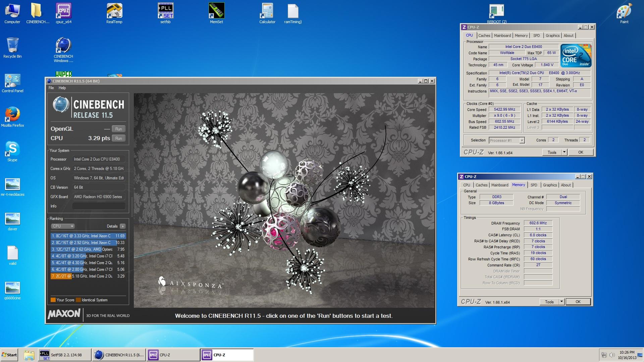
Task: Launch RealTemp desktop shortcut
Action: click(x=114, y=13)
